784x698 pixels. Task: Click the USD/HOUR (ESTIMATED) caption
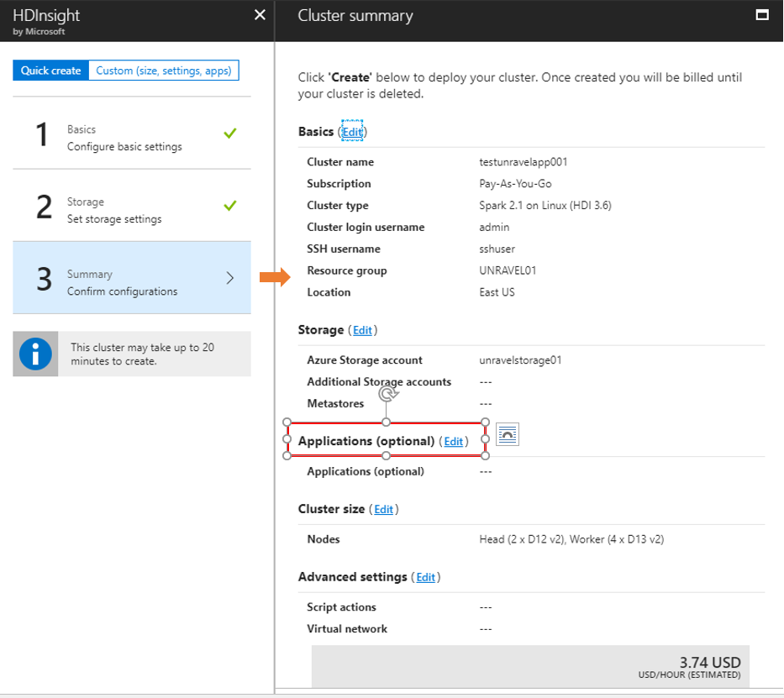pyautogui.click(x=690, y=675)
